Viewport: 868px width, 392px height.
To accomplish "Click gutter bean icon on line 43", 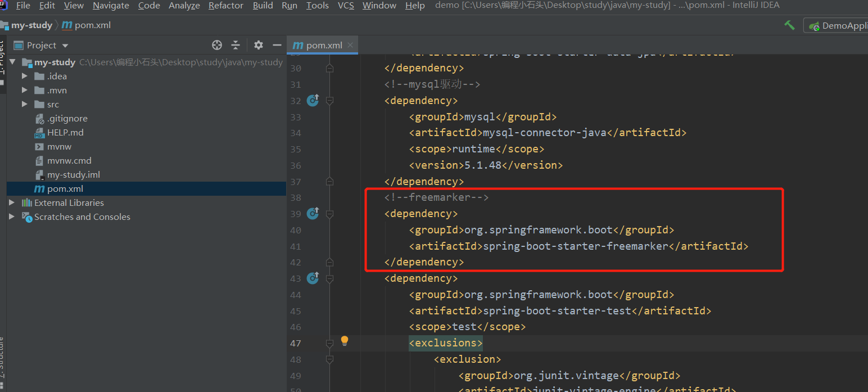I will pos(313,278).
